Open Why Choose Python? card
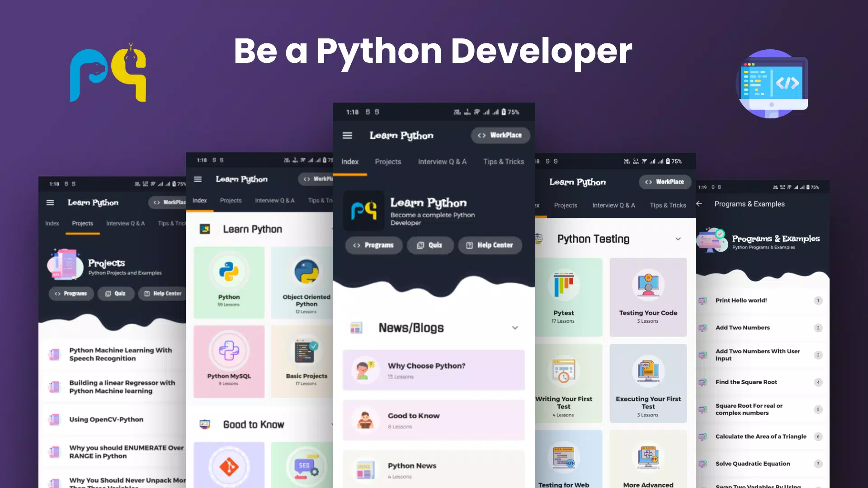The image size is (868, 488). [434, 370]
